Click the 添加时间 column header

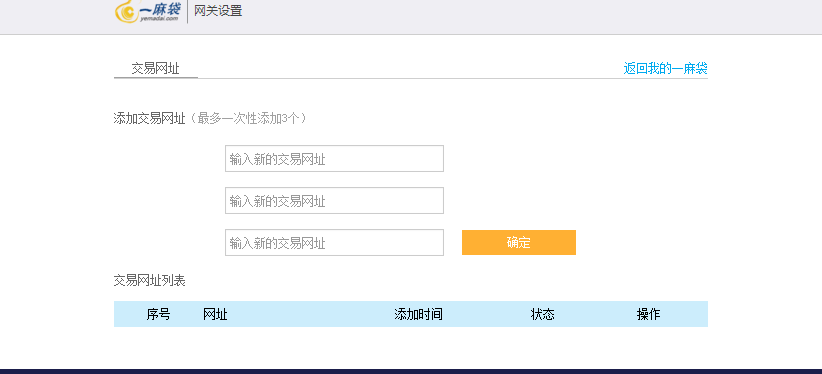pos(418,314)
